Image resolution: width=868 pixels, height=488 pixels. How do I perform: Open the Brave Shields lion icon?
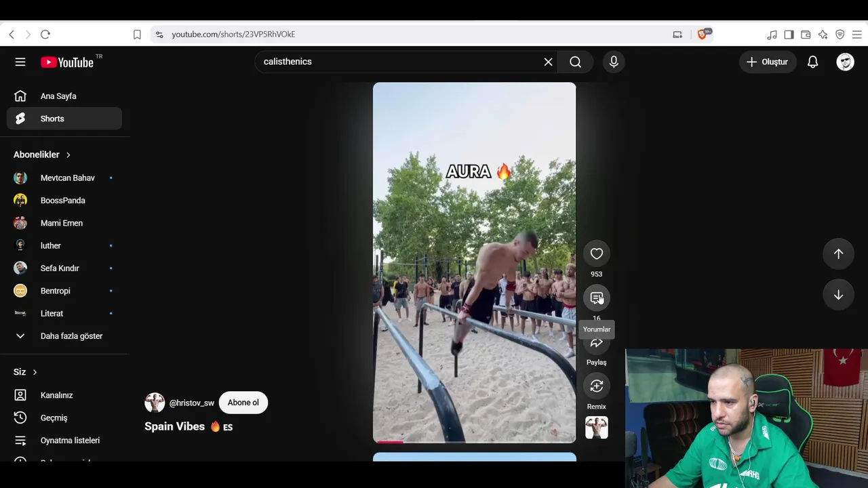(703, 34)
